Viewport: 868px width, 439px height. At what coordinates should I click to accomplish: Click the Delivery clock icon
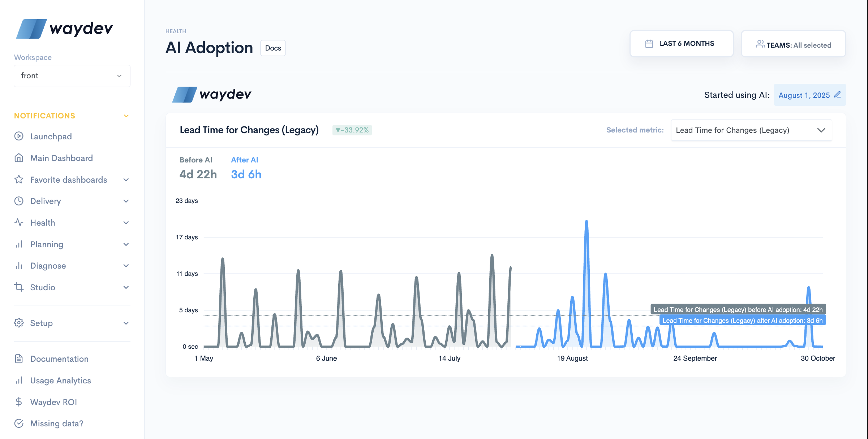(19, 201)
